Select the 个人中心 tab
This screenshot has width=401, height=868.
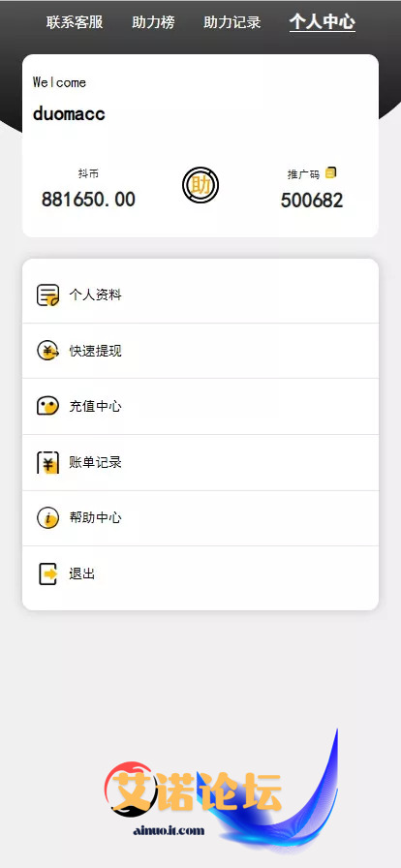(x=323, y=22)
